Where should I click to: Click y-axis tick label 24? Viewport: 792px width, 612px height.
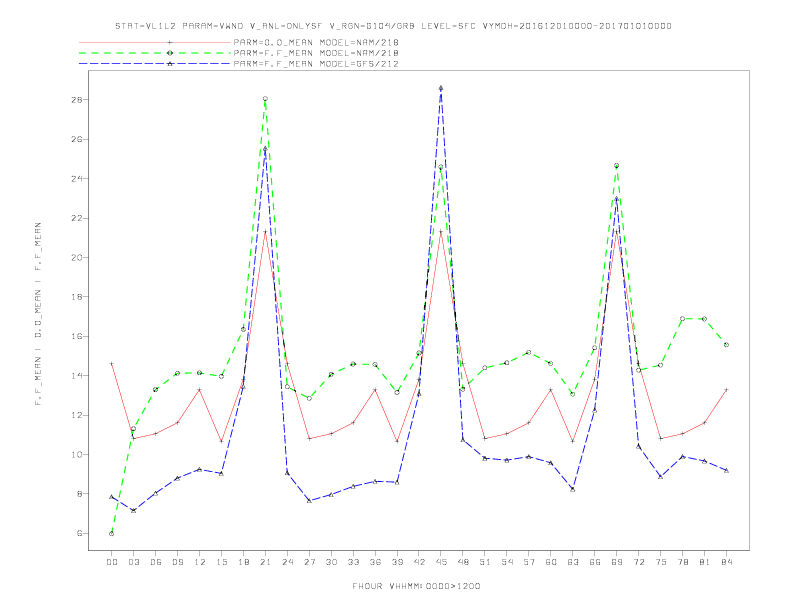[77, 179]
